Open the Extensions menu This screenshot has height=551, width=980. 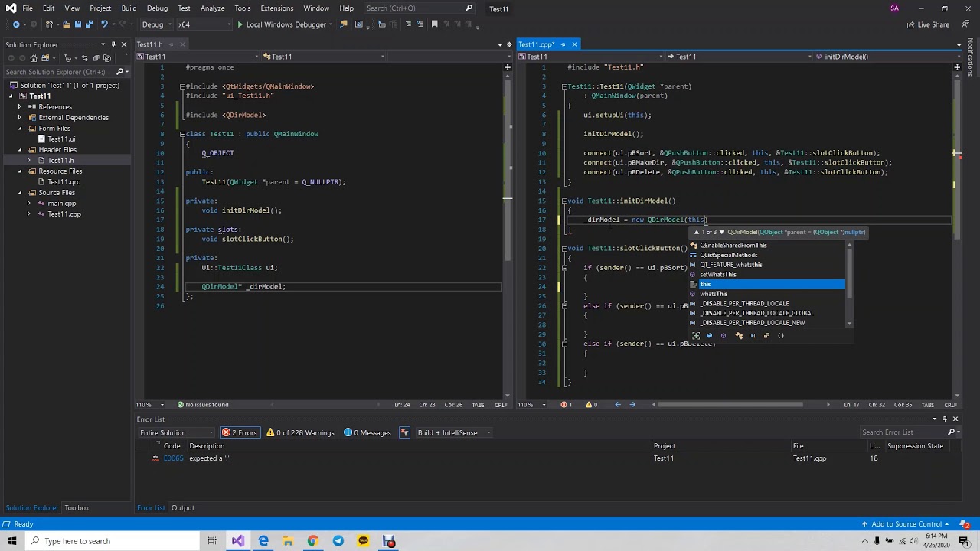click(276, 8)
